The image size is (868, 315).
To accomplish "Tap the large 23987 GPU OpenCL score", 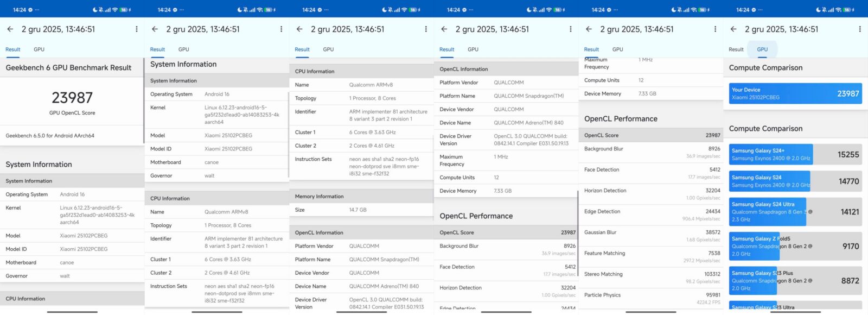I will [72, 98].
